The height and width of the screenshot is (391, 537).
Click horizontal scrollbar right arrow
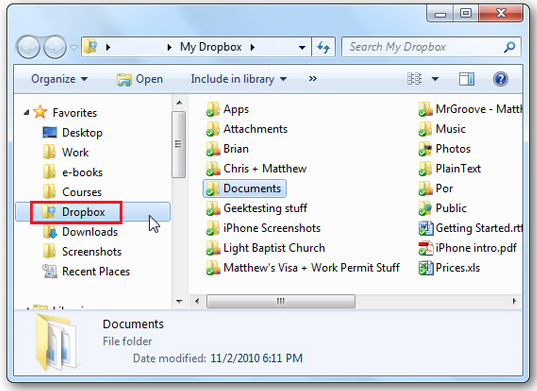[514, 301]
